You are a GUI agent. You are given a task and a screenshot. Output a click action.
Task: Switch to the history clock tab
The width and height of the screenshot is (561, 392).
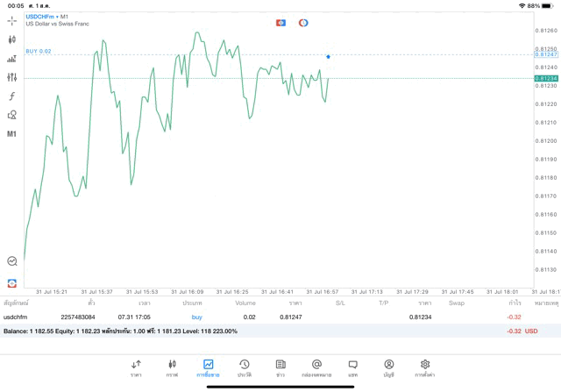tap(244, 367)
